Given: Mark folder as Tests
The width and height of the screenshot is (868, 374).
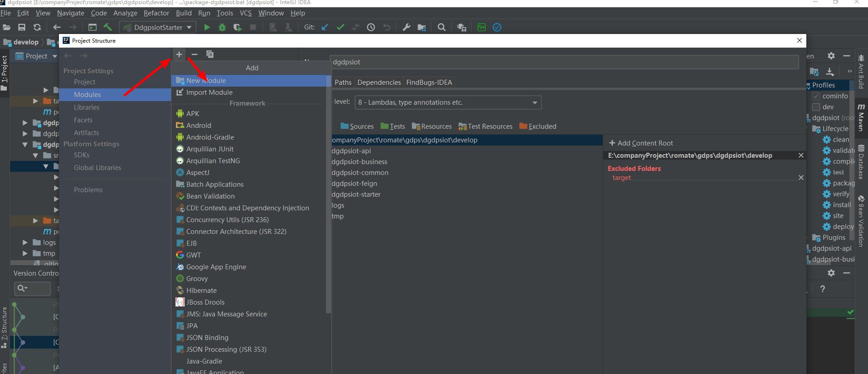Looking at the screenshot, I should [x=393, y=126].
